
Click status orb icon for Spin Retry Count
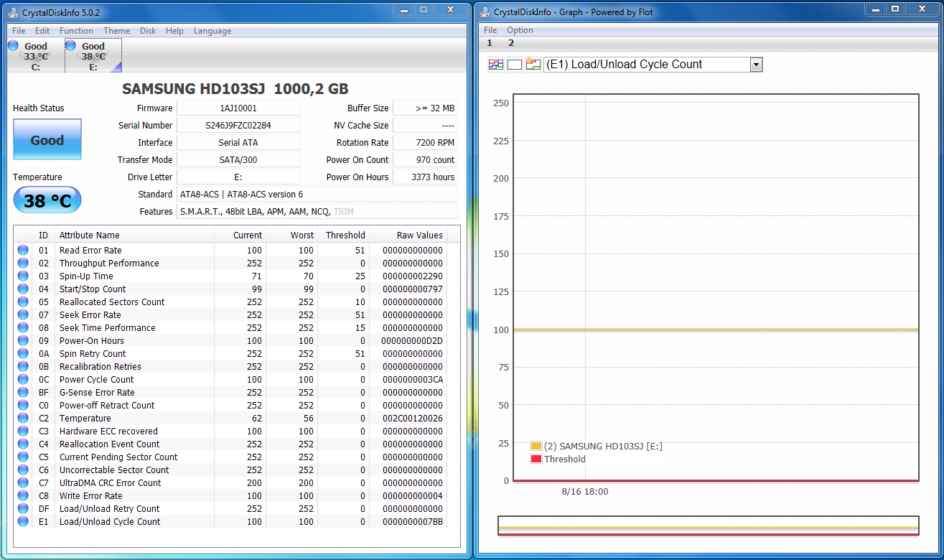click(x=23, y=354)
